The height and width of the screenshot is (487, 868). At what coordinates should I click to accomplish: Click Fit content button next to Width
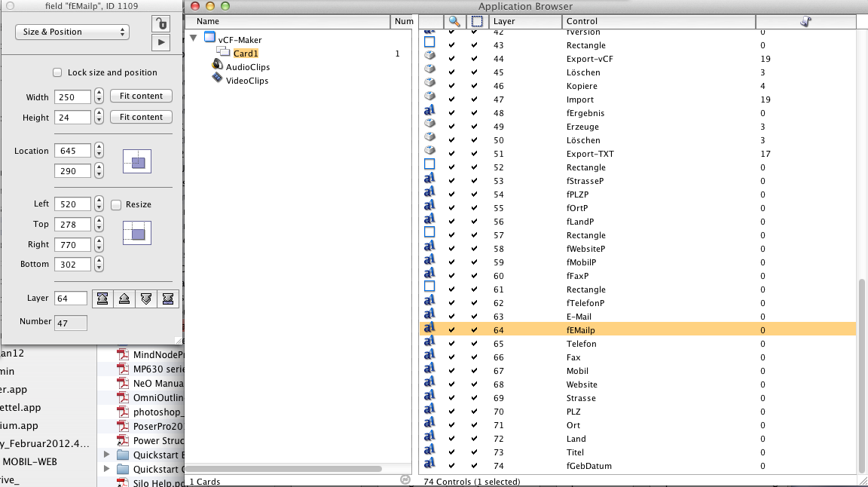tap(141, 96)
